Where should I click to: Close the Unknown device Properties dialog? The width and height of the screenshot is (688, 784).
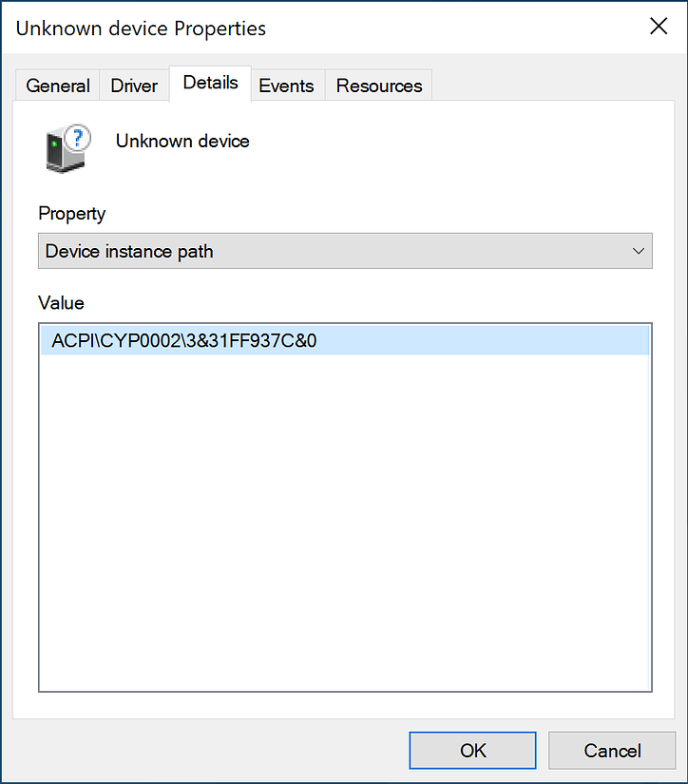[658, 27]
